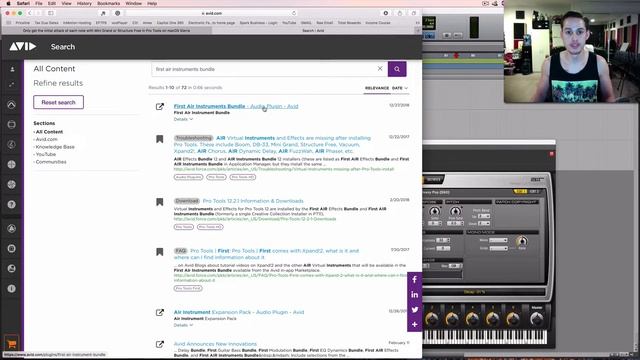
Task: Filter by YouTube section
Action: click(45, 154)
